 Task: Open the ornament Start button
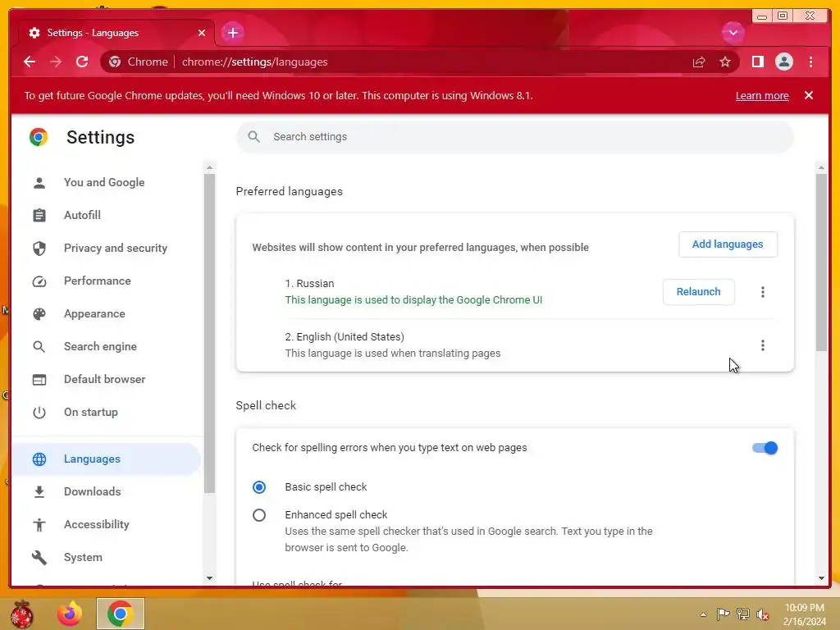coord(22,614)
